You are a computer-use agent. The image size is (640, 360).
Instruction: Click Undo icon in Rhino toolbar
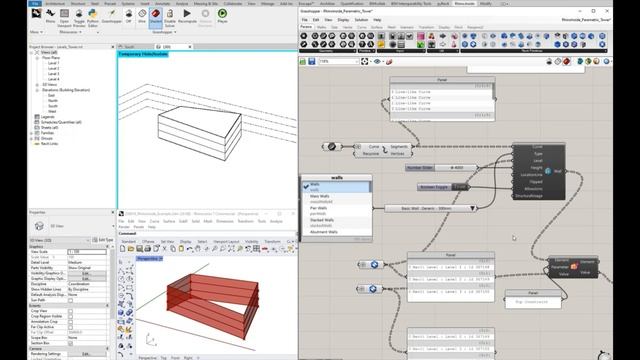pos(190,249)
